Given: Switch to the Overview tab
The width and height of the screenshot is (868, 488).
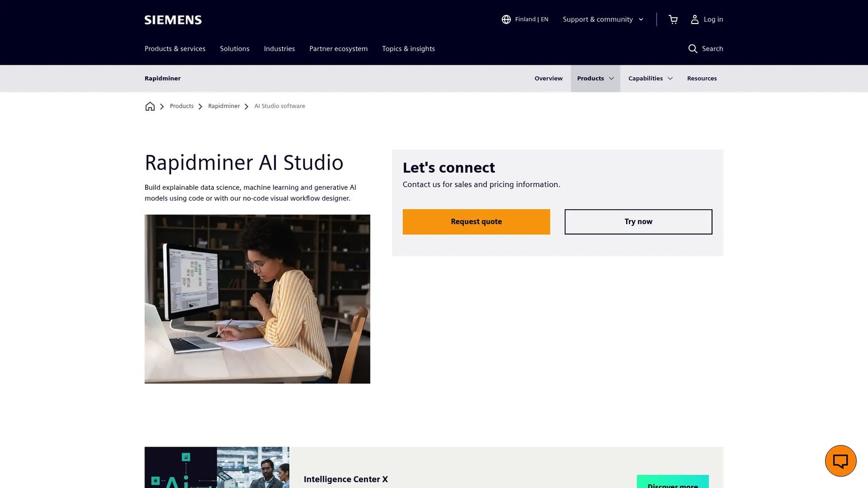Looking at the screenshot, I should pyautogui.click(x=549, y=79).
